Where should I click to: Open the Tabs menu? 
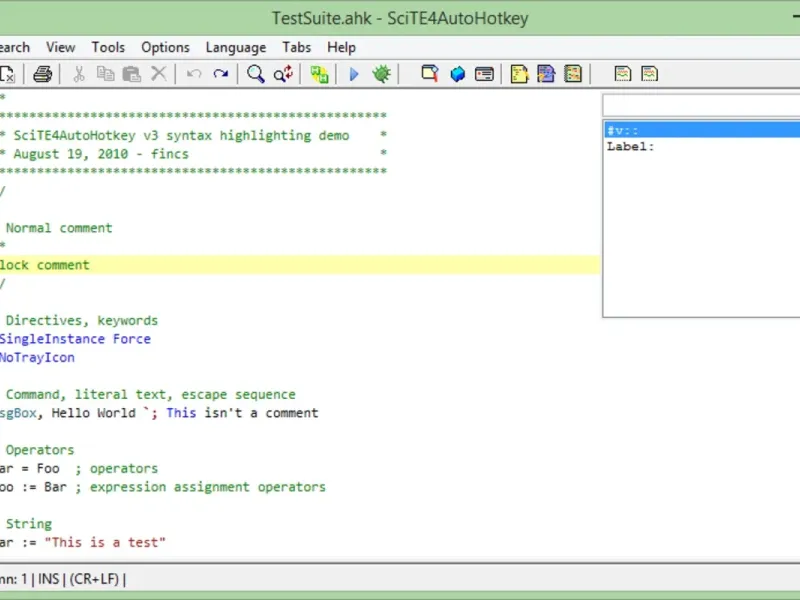(x=296, y=47)
